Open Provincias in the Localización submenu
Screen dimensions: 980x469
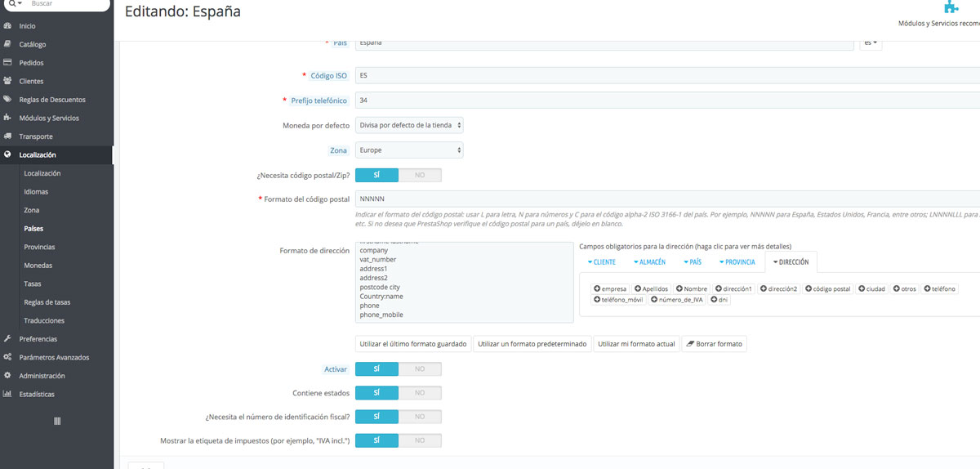pos(39,247)
